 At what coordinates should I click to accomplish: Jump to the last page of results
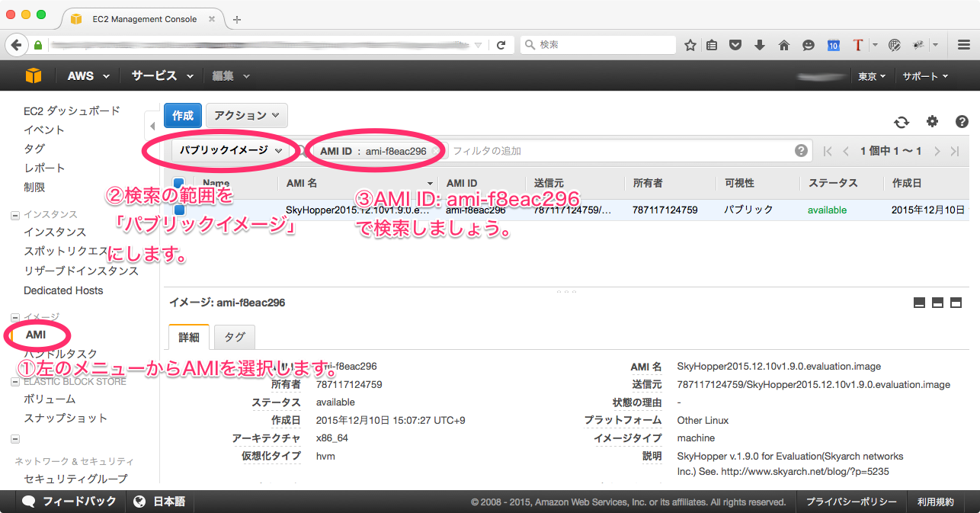[x=956, y=151]
